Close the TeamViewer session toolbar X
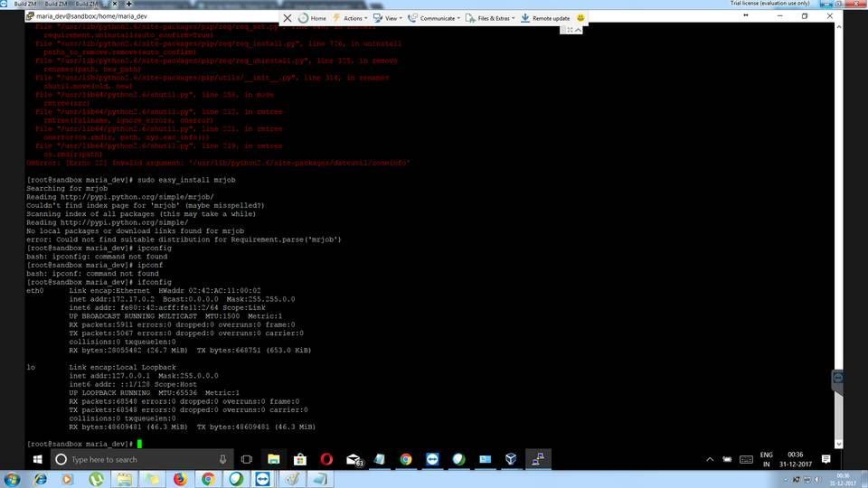The height and width of the screenshot is (488, 868). 288,18
